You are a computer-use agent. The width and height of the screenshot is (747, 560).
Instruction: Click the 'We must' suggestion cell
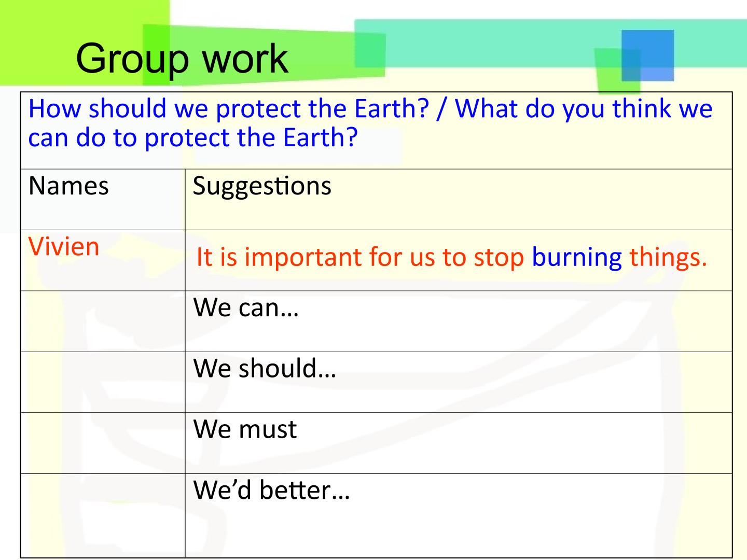point(459,443)
